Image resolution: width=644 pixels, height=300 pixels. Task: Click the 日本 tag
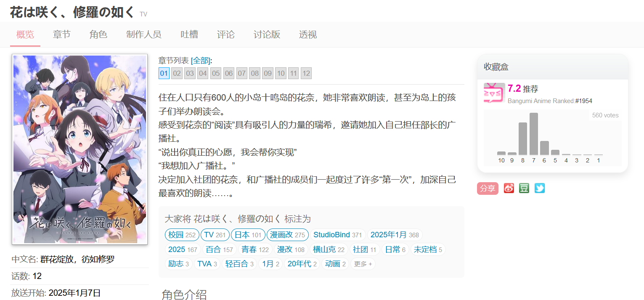click(x=248, y=235)
